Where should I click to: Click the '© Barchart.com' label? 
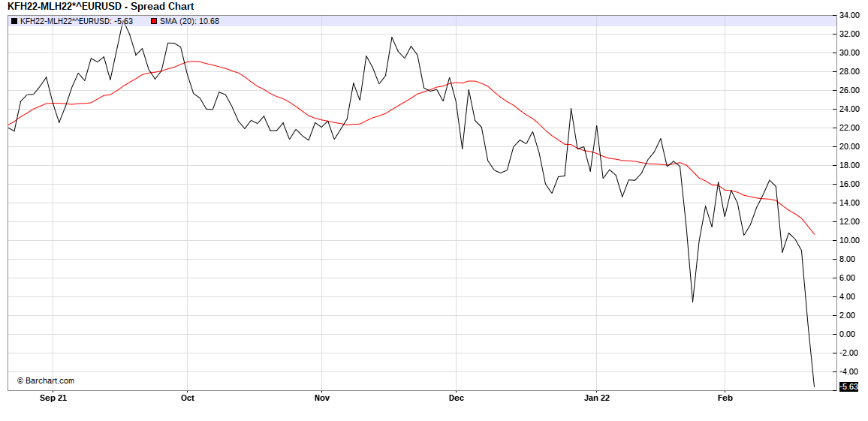(45, 381)
